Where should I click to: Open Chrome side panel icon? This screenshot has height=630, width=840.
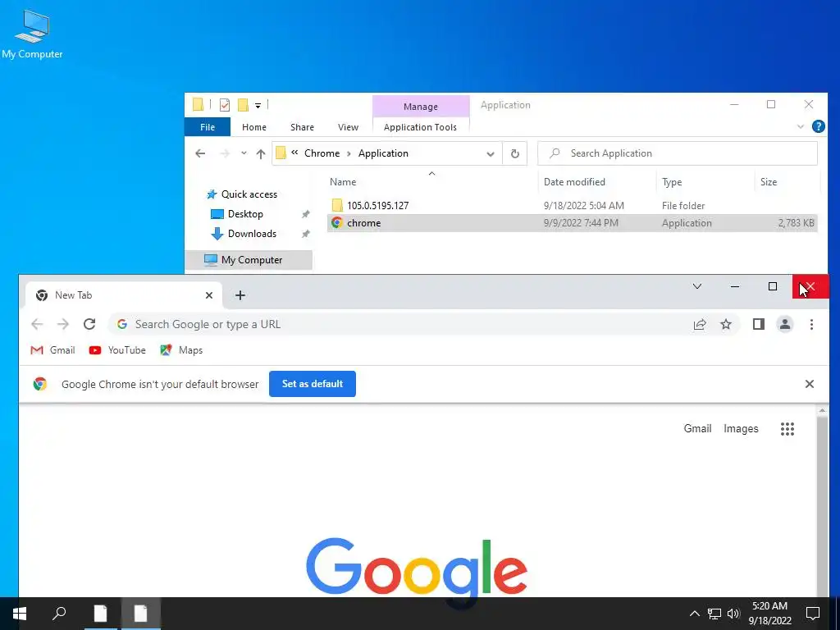(759, 324)
